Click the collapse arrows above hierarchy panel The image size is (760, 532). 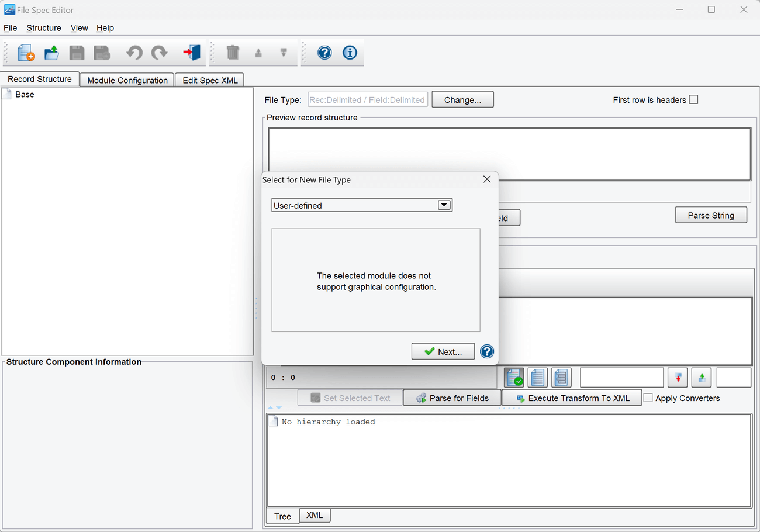tap(275, 408)
